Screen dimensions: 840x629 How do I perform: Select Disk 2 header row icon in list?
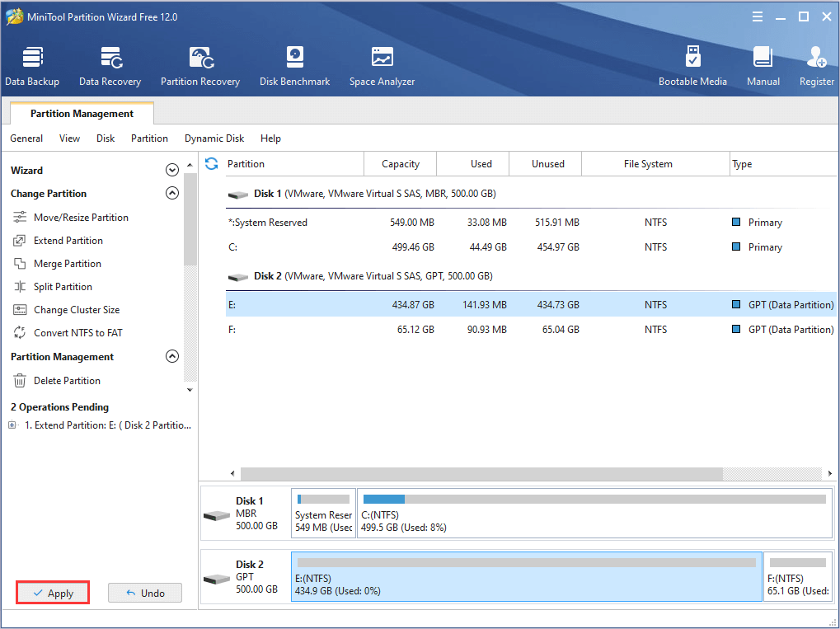click(238, 277)
